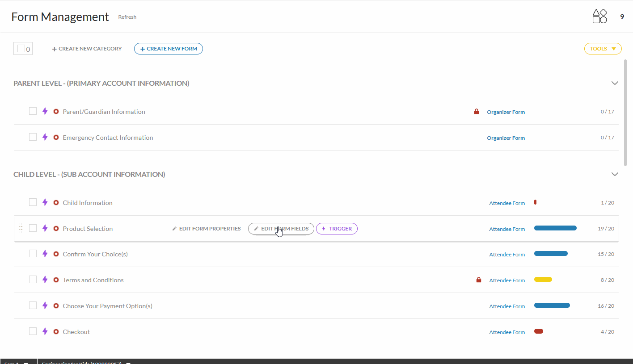Image resolution: width=633 pixels, height=364 pixels.
Task: Click the shapes icon in the top-right header
Action: [x=599, y=17]
